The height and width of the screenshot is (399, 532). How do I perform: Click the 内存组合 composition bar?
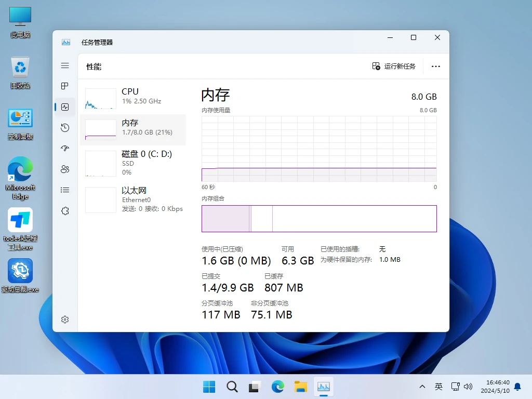tap(319, 219)
